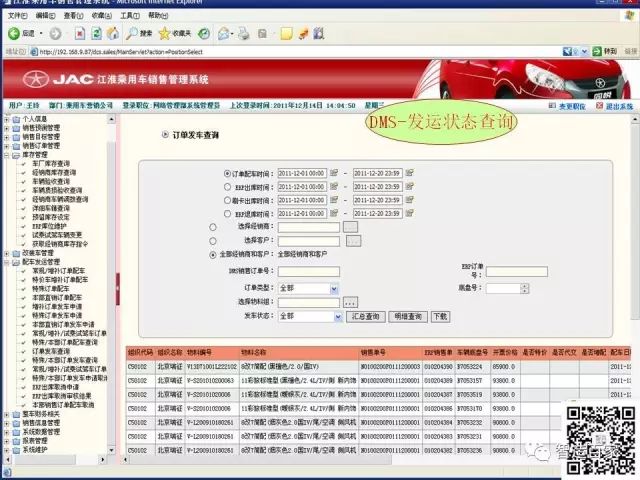Image resolution: width=640 pixels, height=480 pixels.
Task: Click the browse button beside 选择经销商
Action: click(x=351, y=227)
